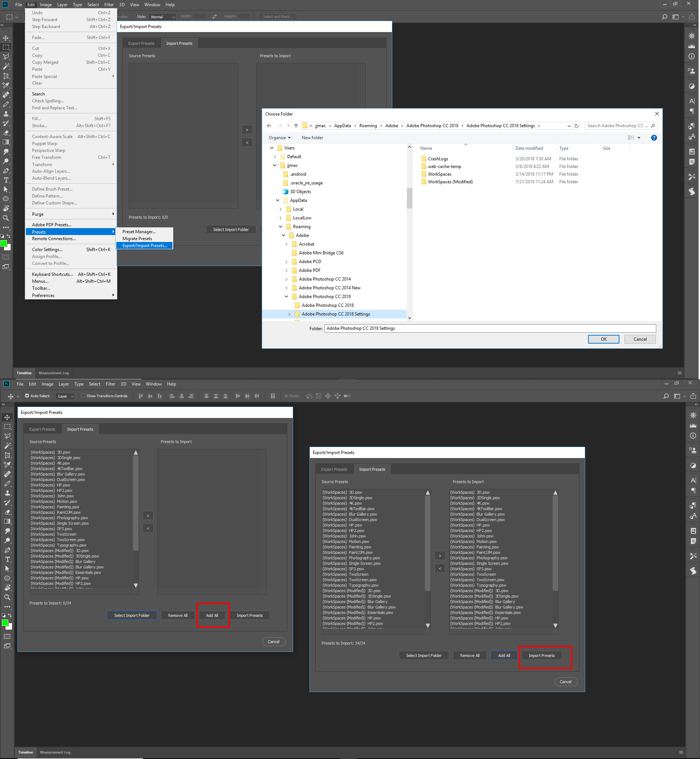Select Type tool in lower window toolbar
700x759 pixels.
coord(7,559)
